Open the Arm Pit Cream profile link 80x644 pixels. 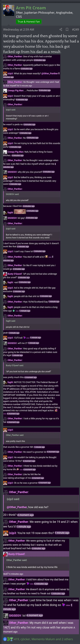point(31,8)
